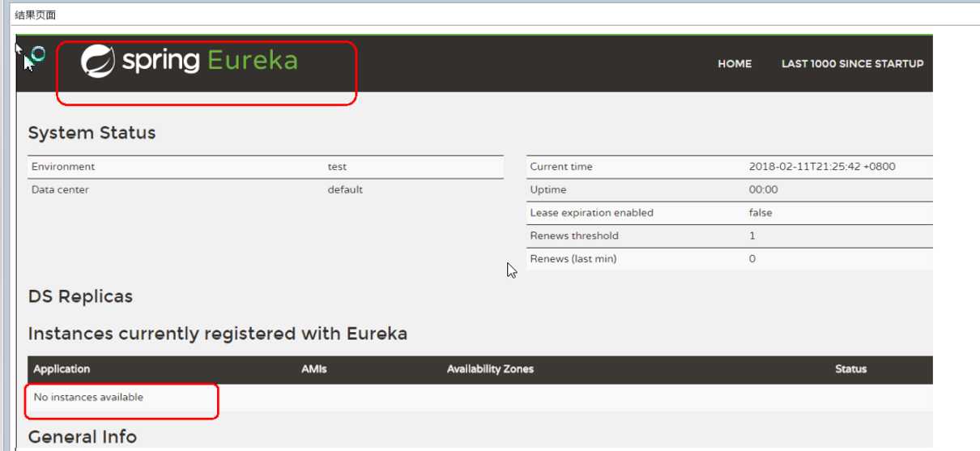This screenshot has width=980, height=451.
Task: Select the System Status heading
Action: 92,133
